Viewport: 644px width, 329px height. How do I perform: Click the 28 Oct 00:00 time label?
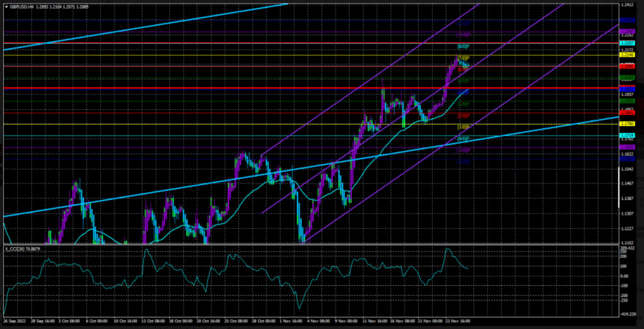coord(264,321)
